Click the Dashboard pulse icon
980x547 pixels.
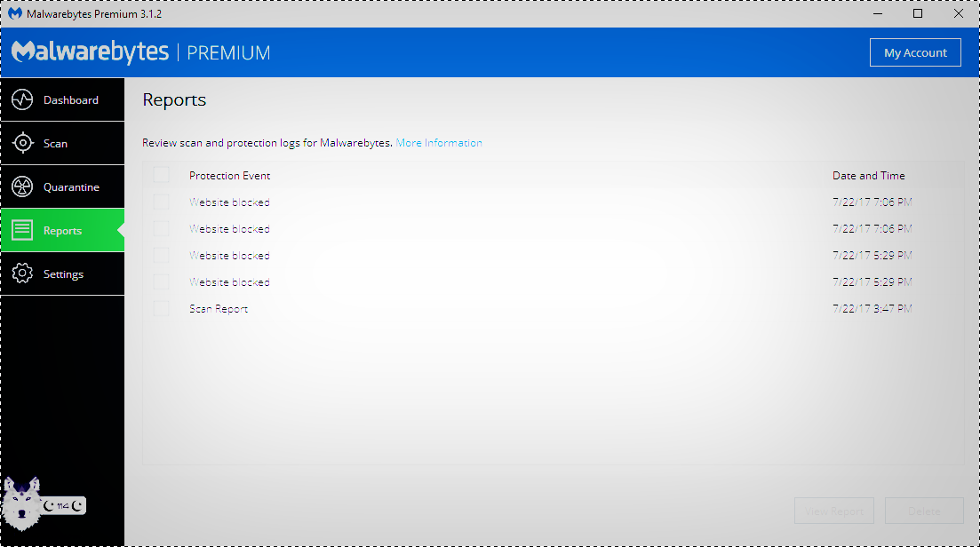pyautogui.click(x=22, y=99)
